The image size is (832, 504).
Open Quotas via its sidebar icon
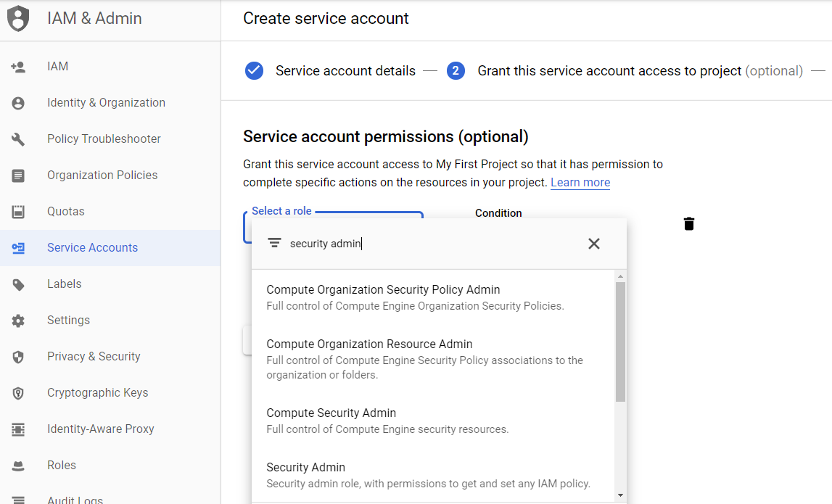pos(19,211)
